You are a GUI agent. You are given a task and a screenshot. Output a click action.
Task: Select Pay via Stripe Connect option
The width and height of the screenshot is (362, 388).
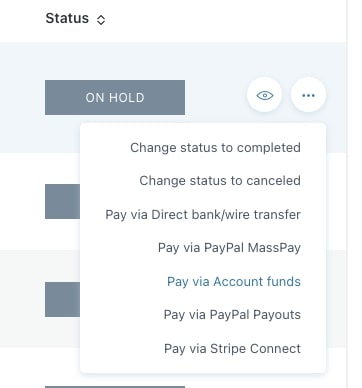coord(232,348)
